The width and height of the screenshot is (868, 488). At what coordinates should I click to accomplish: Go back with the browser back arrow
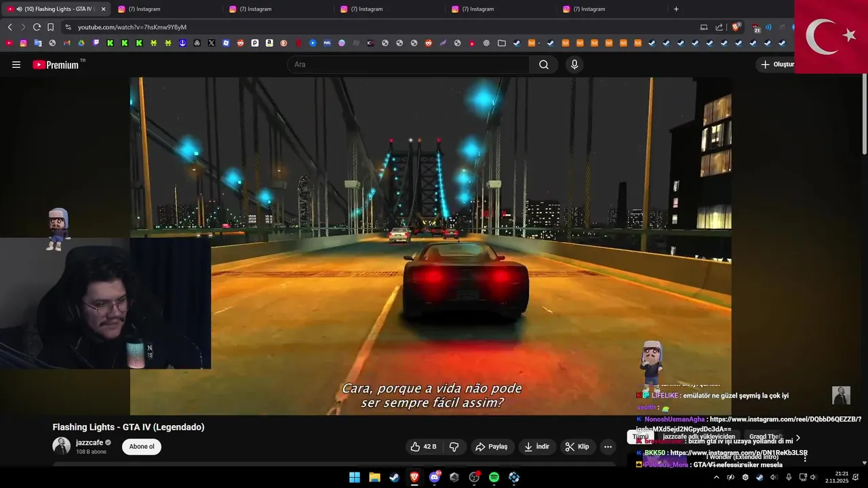click(9, 27)
